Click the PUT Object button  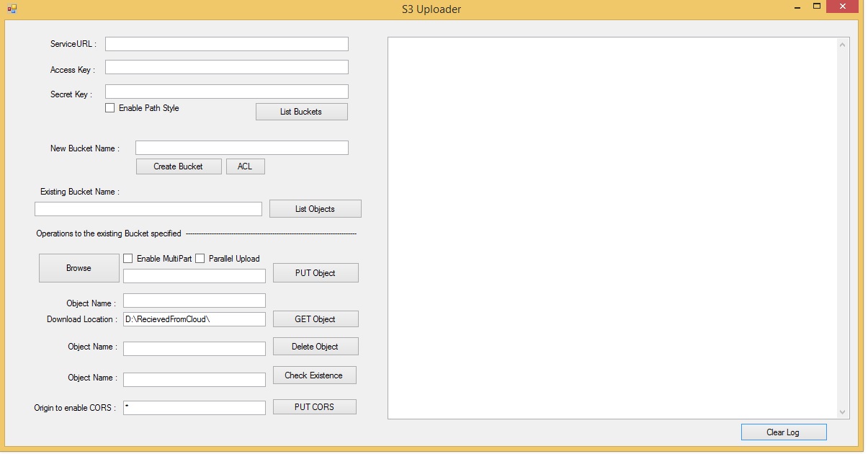315,273
